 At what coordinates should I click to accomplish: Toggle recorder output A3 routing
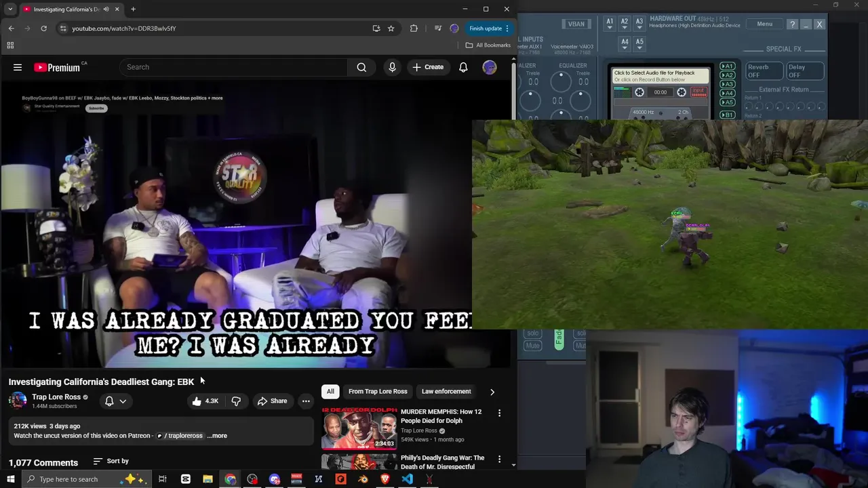[x=727, y=84]
